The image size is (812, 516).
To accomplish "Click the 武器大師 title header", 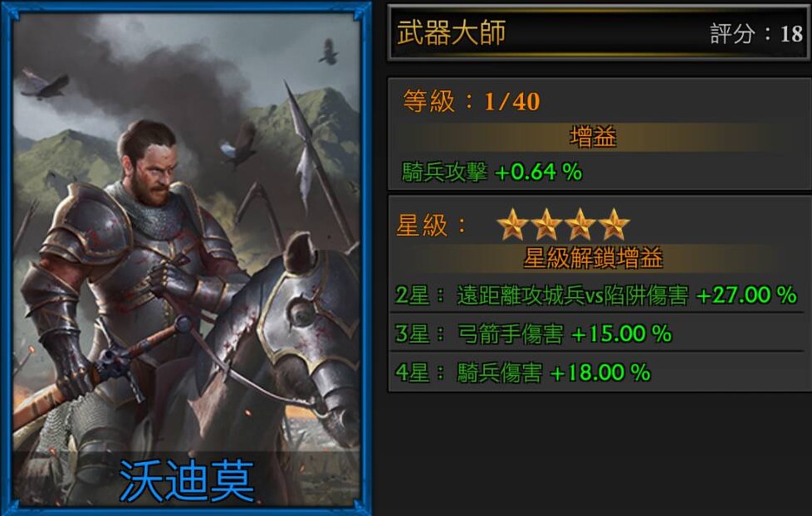I will [x=451, y=32].
